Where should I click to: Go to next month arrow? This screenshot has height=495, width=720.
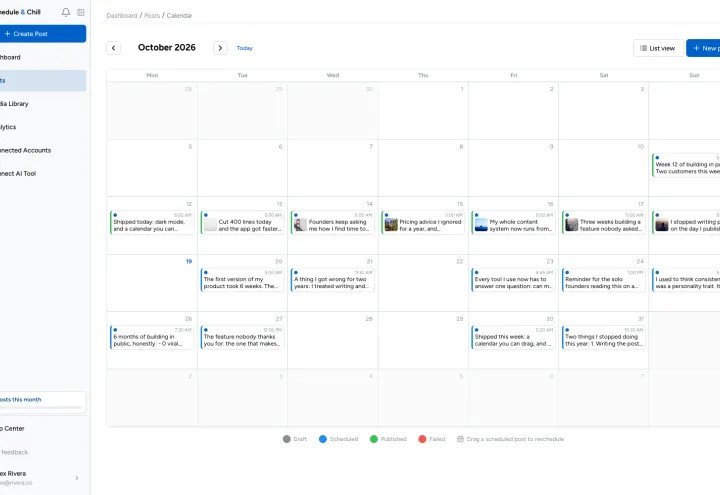tap(220, 48)
